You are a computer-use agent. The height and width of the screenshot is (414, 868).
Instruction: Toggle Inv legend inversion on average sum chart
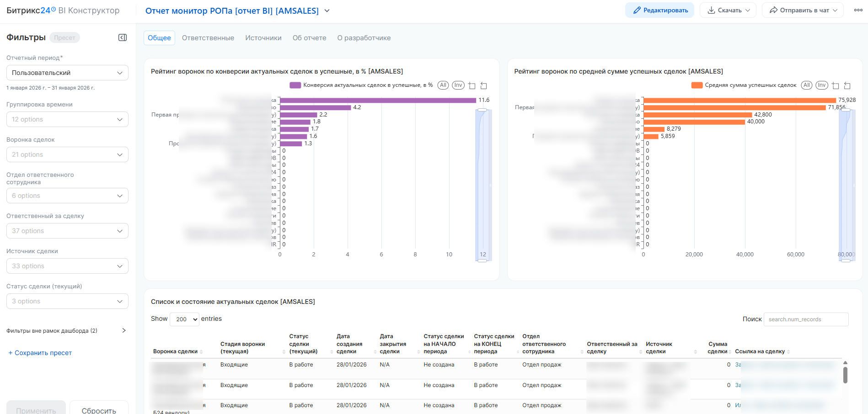[822, 85]
